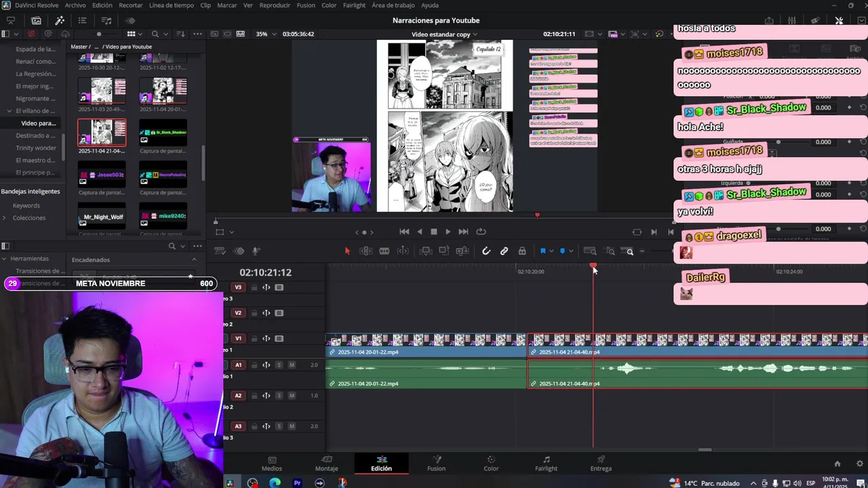Add a blue flag to clip
This screenshot has width=868, height=488.
pyautogui.click(x=542, y=251)
